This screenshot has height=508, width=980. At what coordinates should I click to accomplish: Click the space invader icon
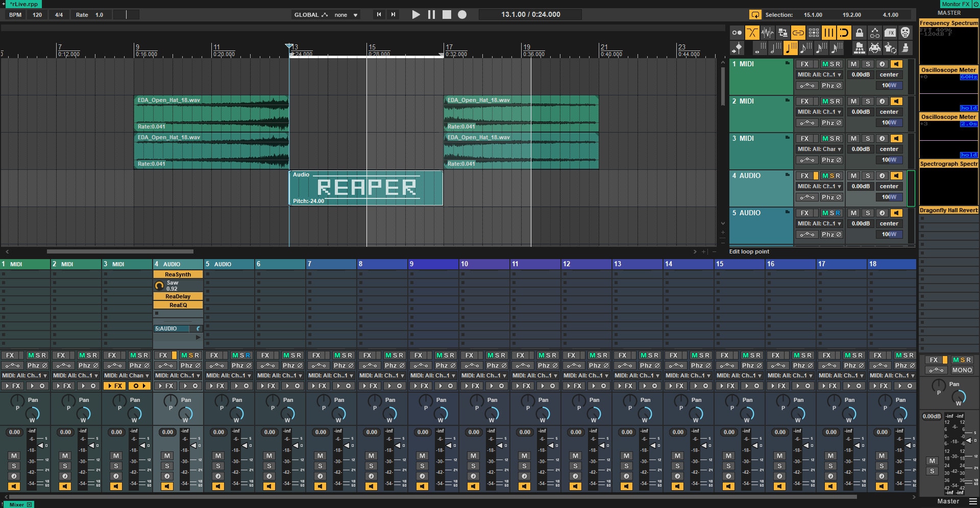(x=875, y=48)
